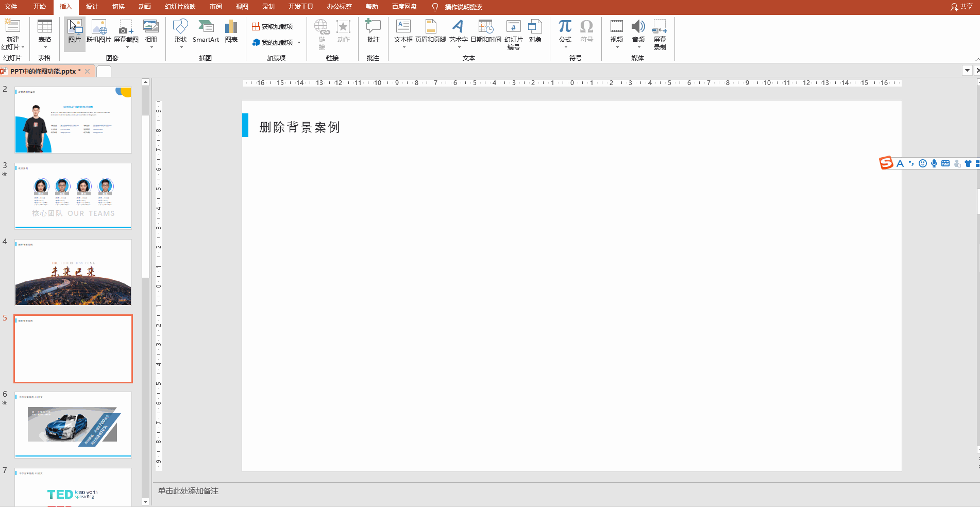The image size is (980, 507).
Task: Expand 我的加载项 dropdown arrow
Action: click(x=299, y=43)
